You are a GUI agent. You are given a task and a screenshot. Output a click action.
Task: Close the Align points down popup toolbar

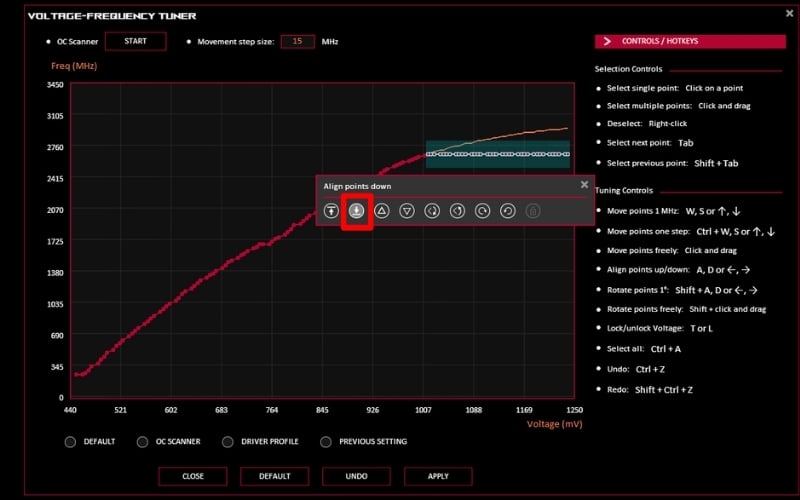tap(584, 185)
